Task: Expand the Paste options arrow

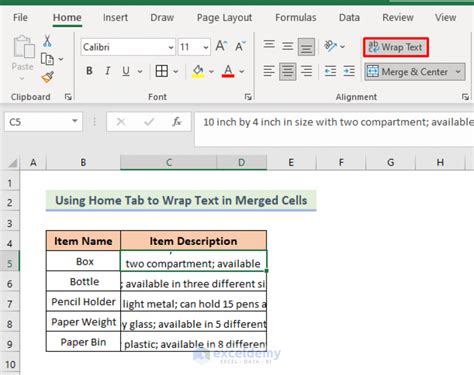Action: 22,79
